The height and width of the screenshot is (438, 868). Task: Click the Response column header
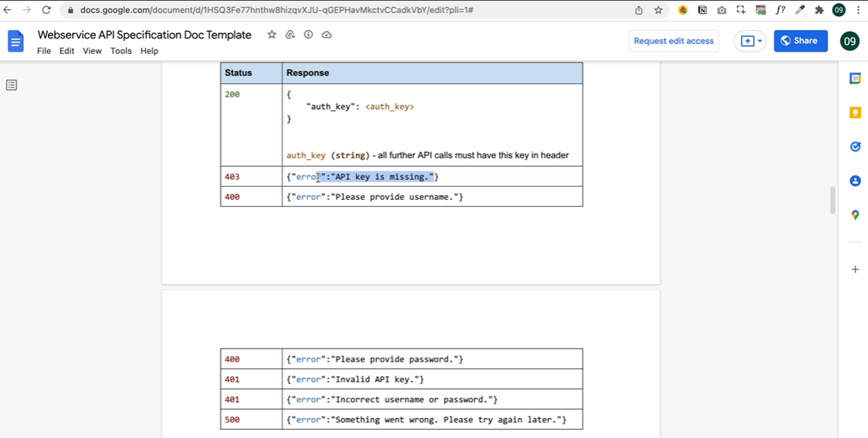432,73
